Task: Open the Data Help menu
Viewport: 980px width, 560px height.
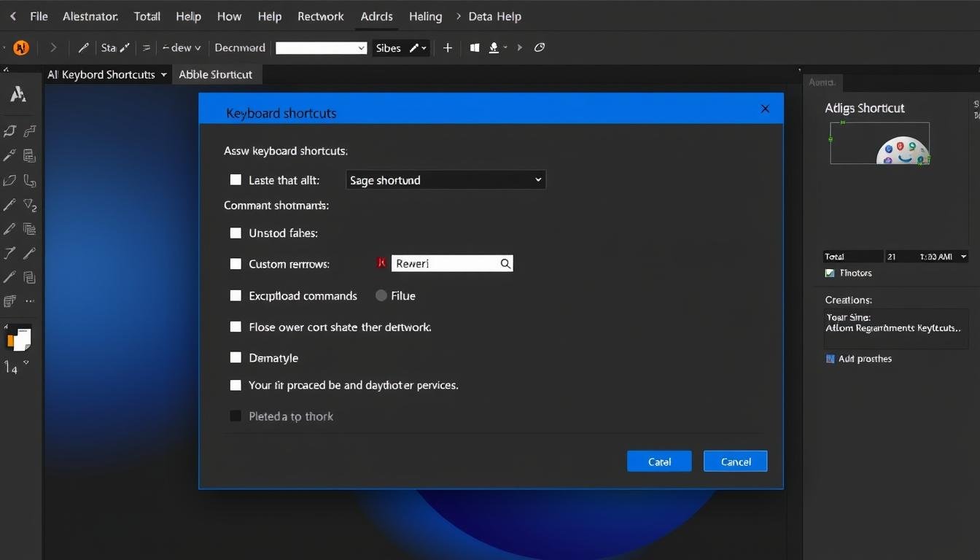Action: click(x=494, y=16)
